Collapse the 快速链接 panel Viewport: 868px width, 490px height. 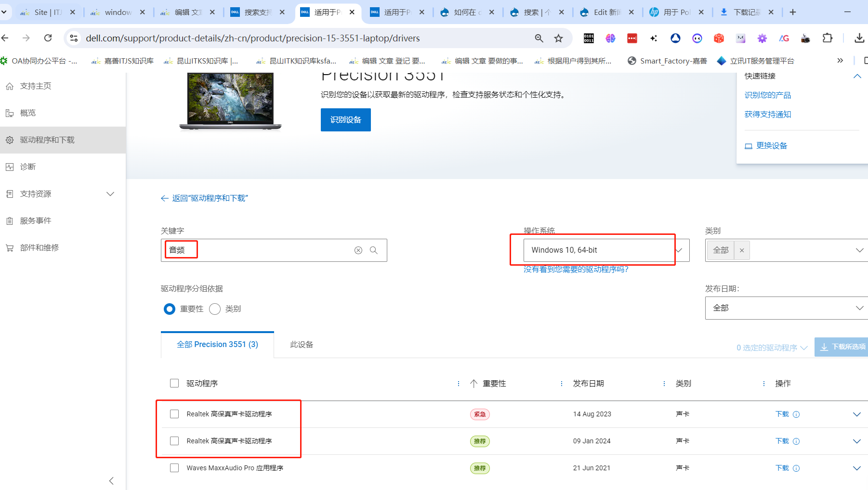pos(857,76)
